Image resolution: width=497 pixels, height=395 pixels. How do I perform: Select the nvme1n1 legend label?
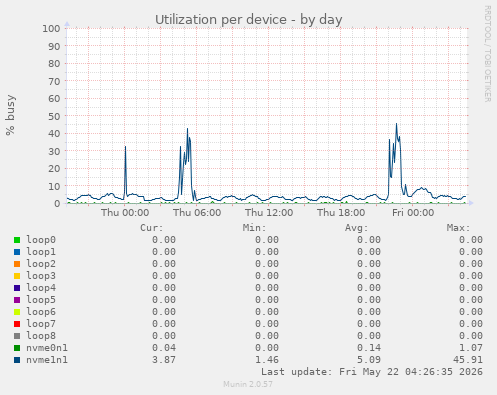(47, 360)
